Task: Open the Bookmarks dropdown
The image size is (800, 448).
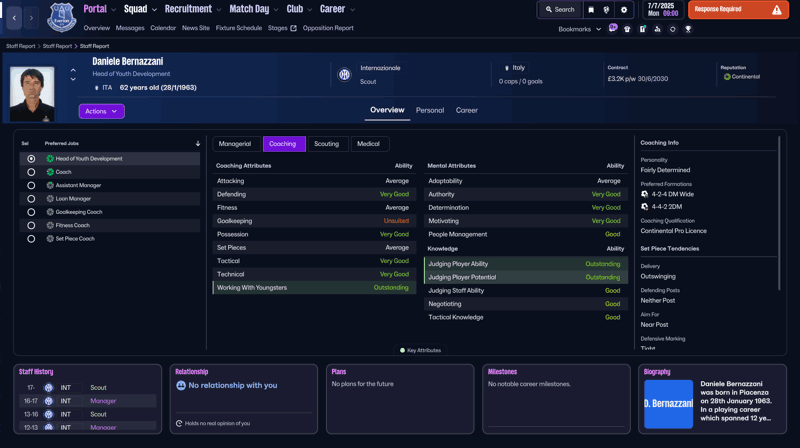Action: point(580,29)
